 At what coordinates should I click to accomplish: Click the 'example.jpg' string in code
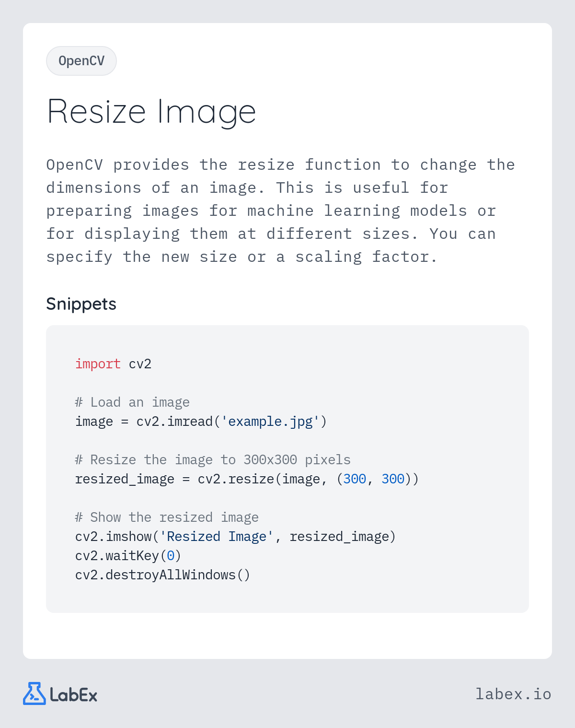coord(270,422)
